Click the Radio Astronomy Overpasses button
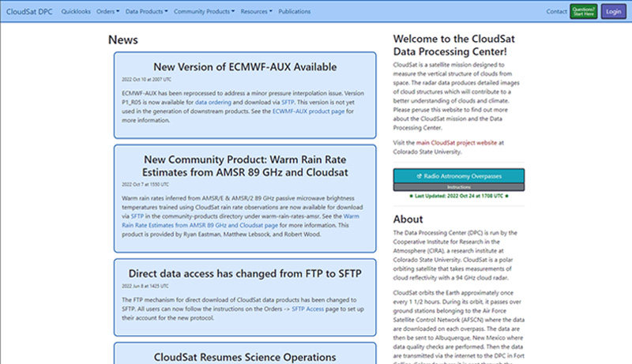This screenshot has width=632, height=364. 459,176
